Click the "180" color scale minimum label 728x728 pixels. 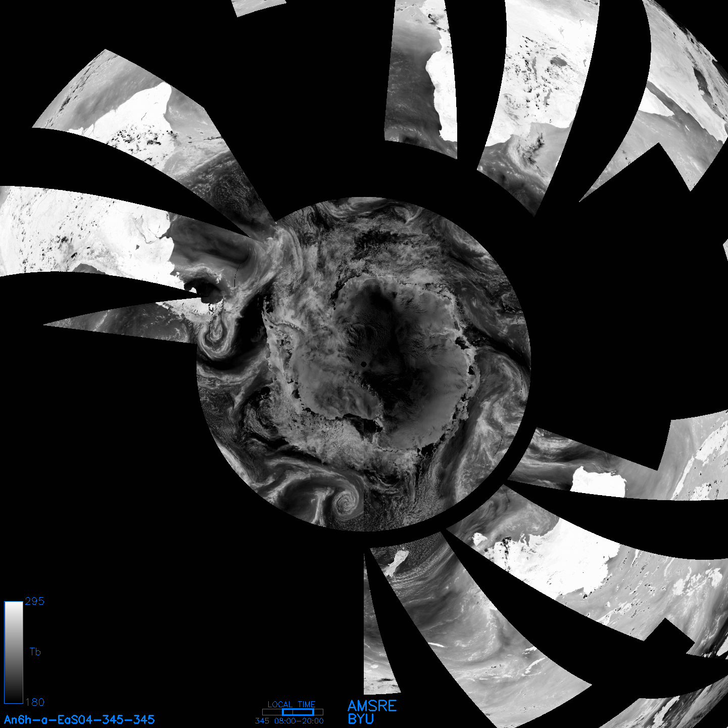tap(35, 702)
